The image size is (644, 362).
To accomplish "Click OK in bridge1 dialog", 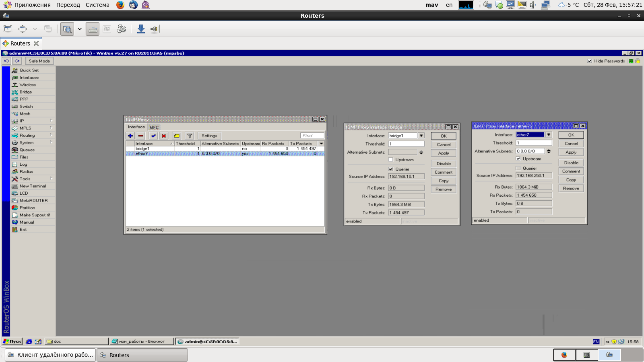I will coord(444,136).
